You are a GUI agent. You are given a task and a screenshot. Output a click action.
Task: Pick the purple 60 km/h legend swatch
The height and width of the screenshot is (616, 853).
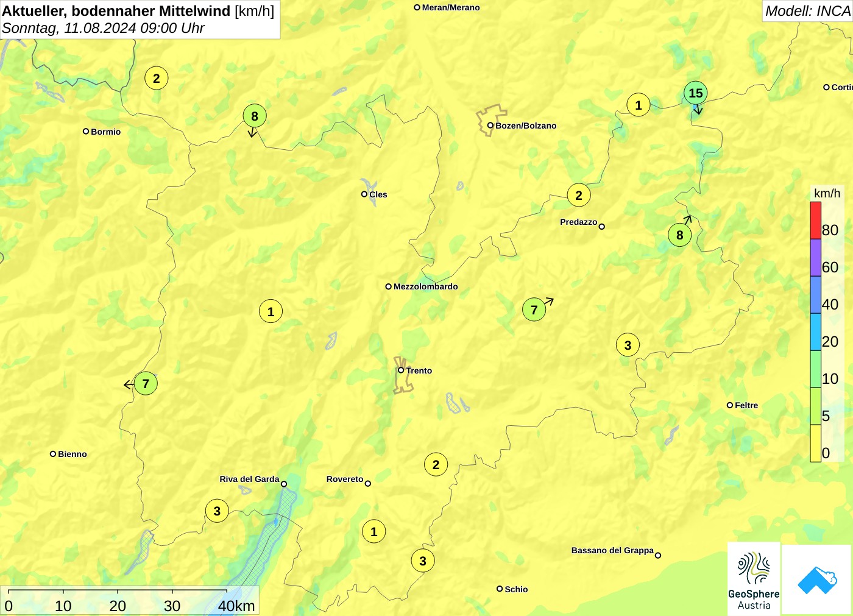(x=816, y=258)
